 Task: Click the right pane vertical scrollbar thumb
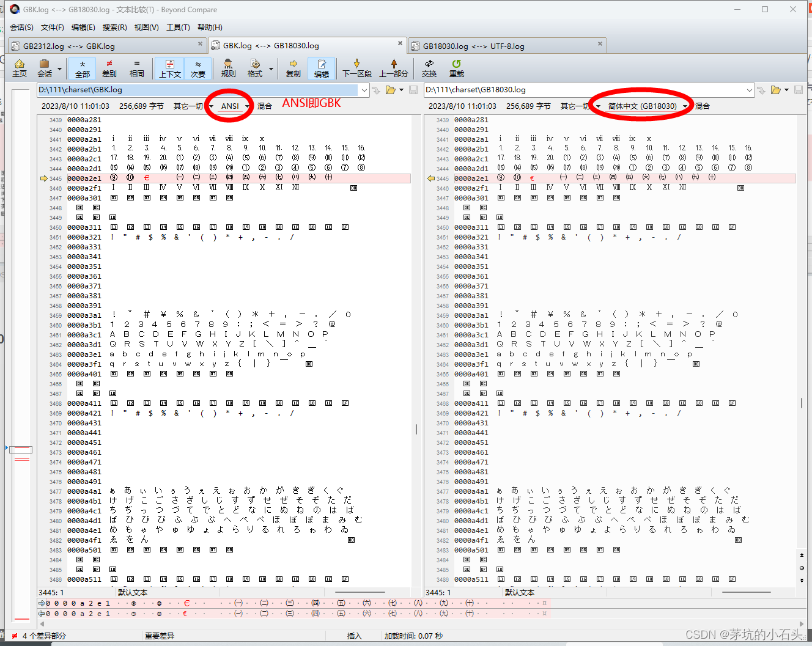point(802,403)
